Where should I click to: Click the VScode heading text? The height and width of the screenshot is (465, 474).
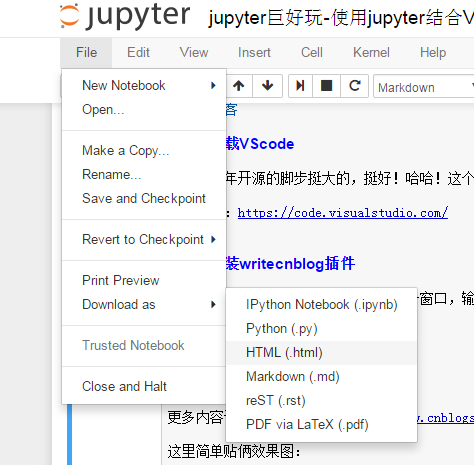[x=260, y=144]
